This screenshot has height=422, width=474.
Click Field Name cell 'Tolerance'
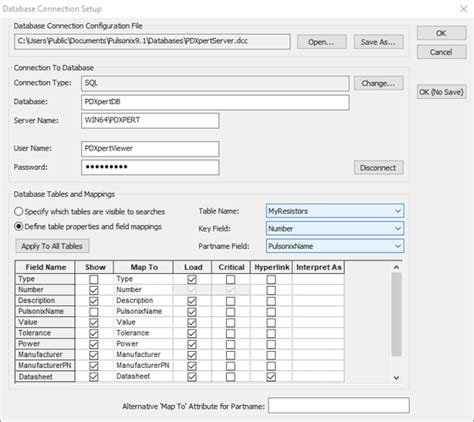45,333
